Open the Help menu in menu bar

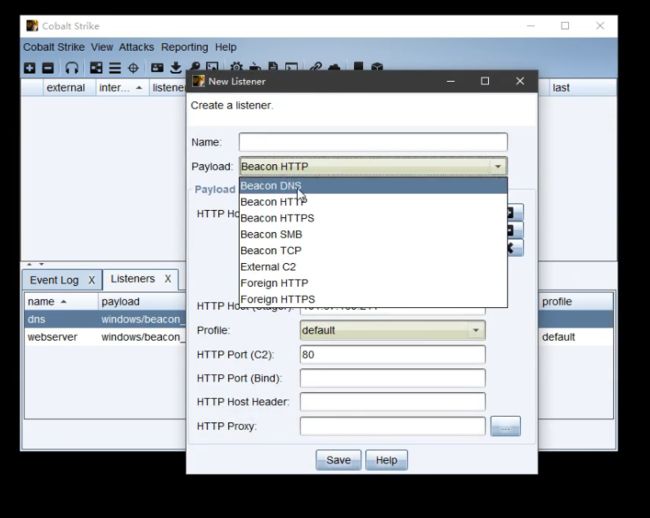point(226,47)
